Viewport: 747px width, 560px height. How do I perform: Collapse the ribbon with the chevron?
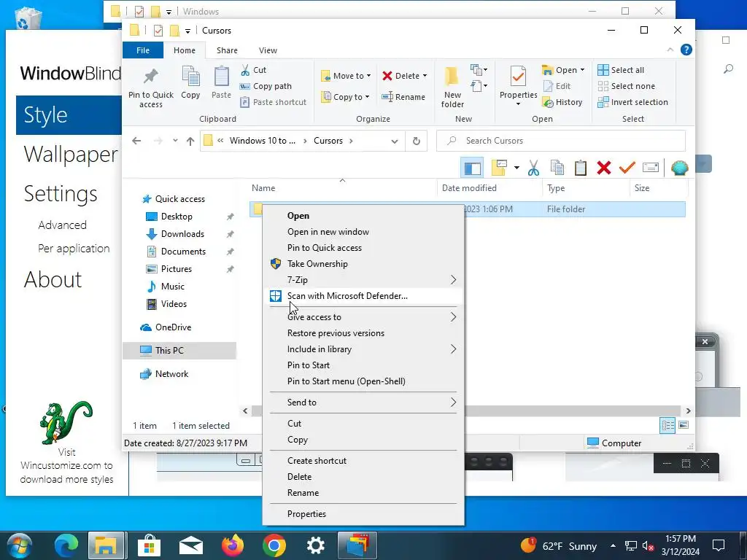(x=670, y=50)
